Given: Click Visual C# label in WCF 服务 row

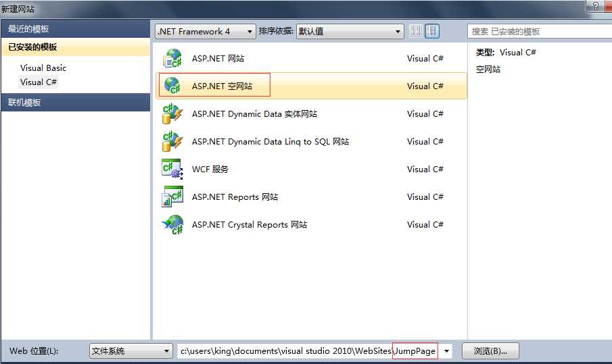Looking at the screenshot, I should [425, 169].
